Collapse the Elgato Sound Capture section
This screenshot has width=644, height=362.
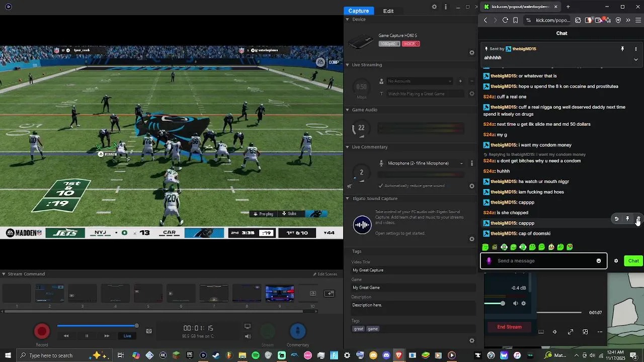347,199
